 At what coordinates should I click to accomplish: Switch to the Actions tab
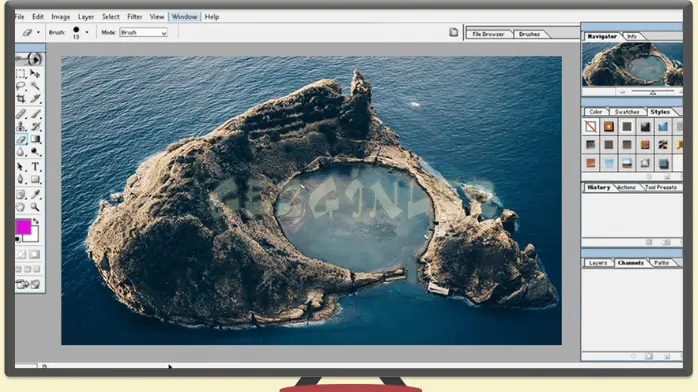pyautogui.click(x=626, y=187)
